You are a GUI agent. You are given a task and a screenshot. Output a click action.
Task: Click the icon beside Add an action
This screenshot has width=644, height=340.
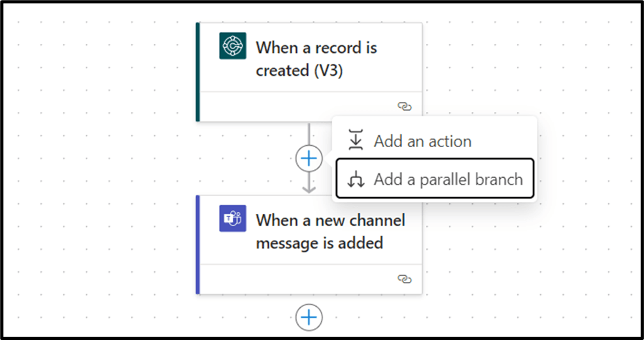[356, 141]
